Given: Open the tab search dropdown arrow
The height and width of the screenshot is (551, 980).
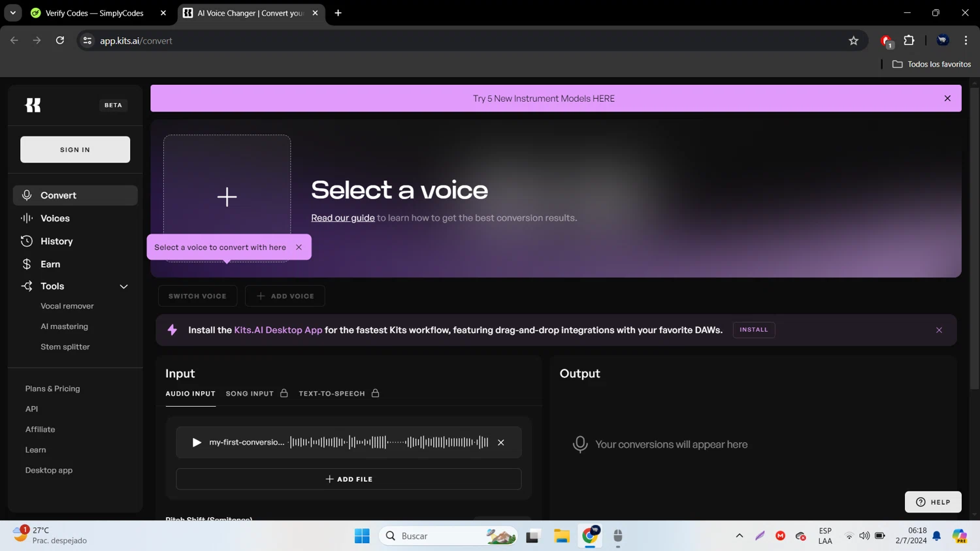Looking at the screenshot, I should click(x=12, y=13).
